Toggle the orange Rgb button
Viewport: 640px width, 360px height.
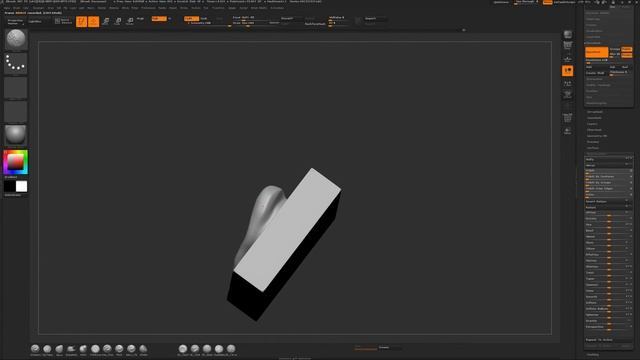159,18
